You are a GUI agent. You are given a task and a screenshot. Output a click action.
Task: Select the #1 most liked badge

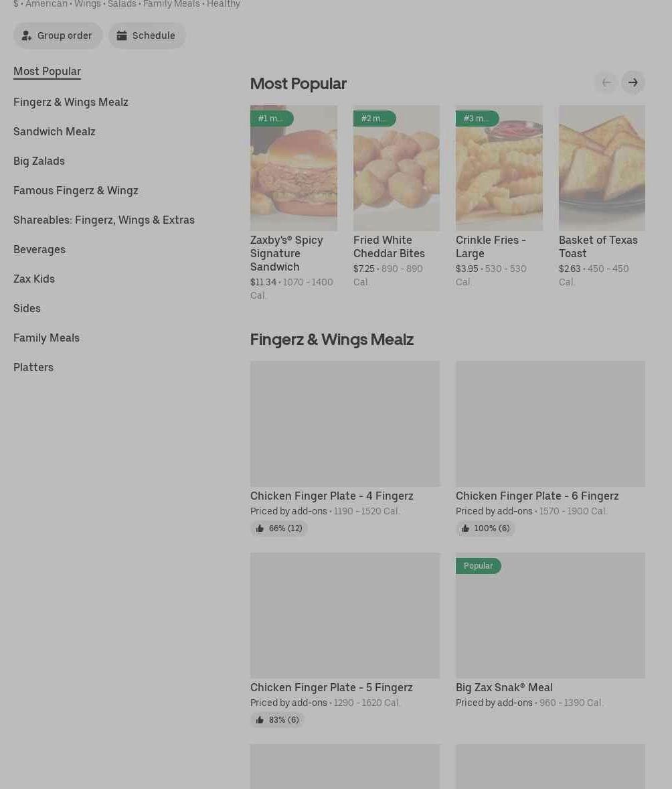[272, 119]
